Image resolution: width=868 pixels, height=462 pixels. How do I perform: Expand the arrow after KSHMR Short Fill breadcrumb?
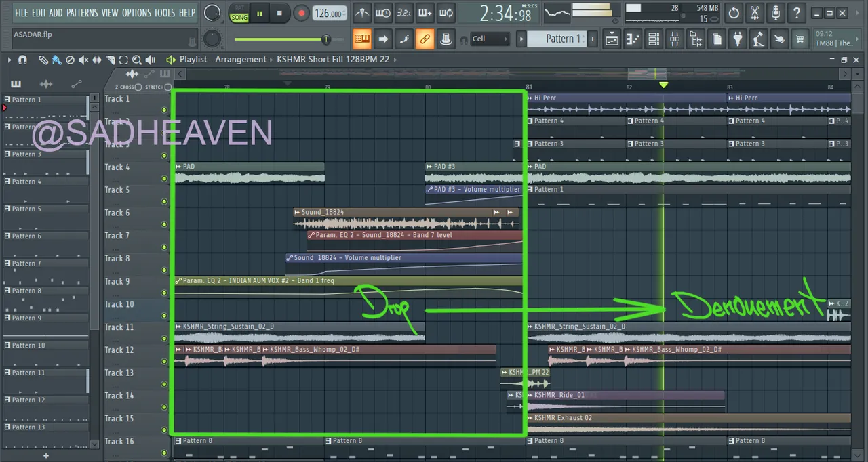(x=395, y=60)
